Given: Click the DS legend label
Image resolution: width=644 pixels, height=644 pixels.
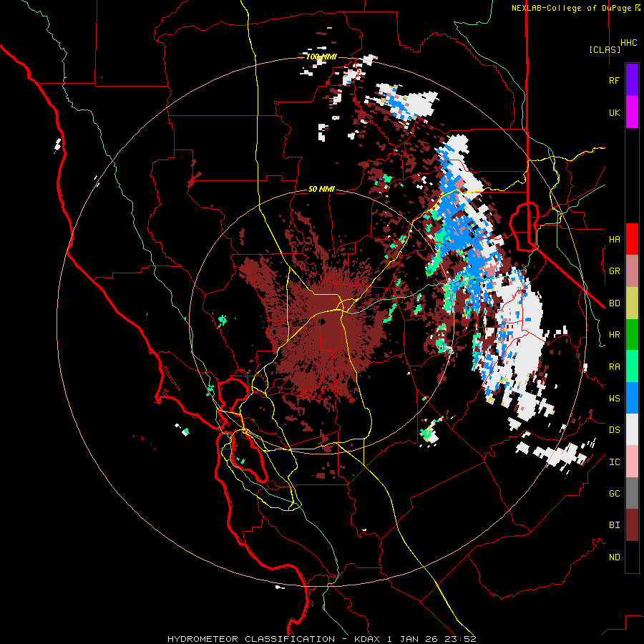Looking at the screenshot, I should point(614,430).
